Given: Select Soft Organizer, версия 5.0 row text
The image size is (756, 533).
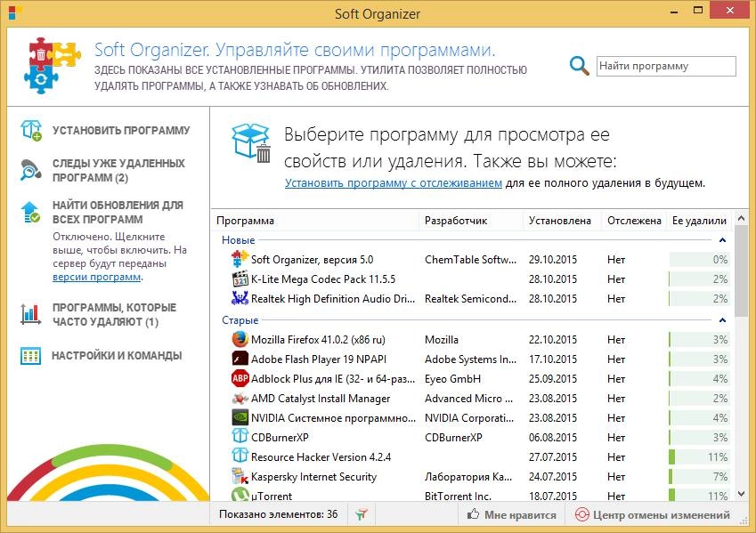Looking at the screenshot, I should click(x=312, y=260).
